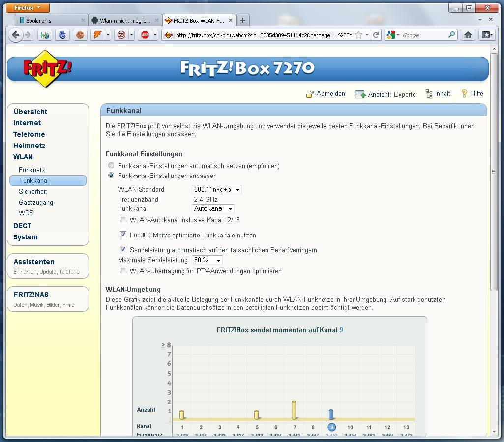Click the Google search input field
504x442 pixels.
[424, 35]
